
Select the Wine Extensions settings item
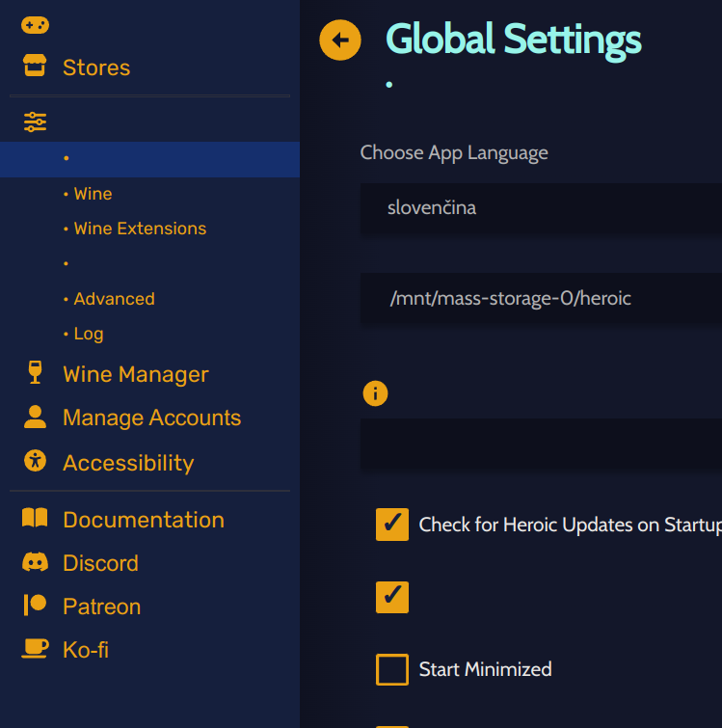pyautogui.click(x=140, y=229)
